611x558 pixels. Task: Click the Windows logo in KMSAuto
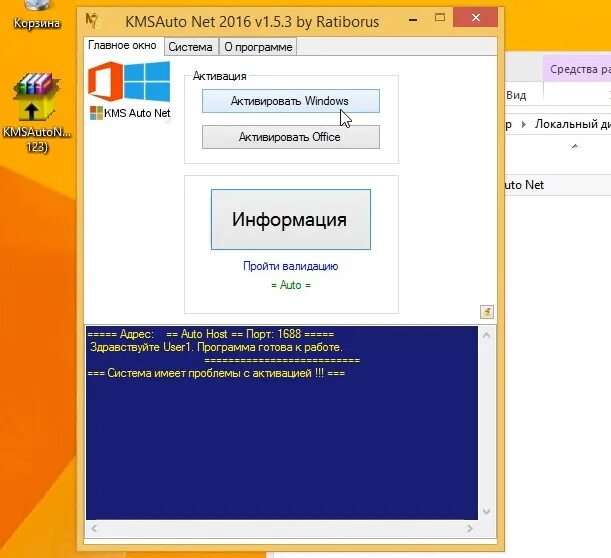[x=147, y=81]
